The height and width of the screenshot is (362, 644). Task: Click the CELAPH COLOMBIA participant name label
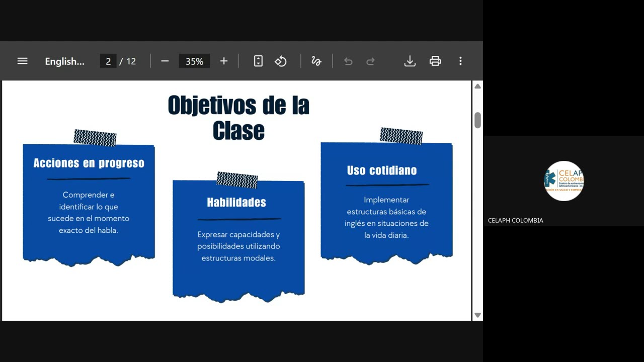coord(516,220)
